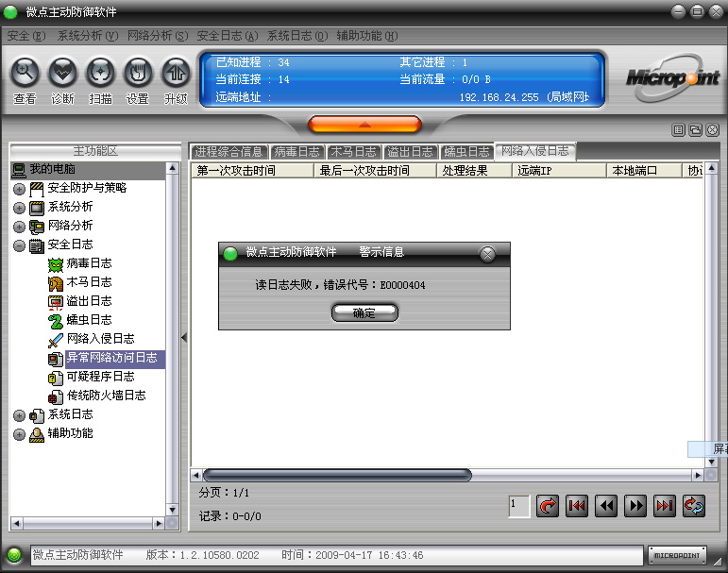The width and height of the screenshot is (728, 573).
Task: Click the 安全日志 notepad icon
Action: point(37,245)
